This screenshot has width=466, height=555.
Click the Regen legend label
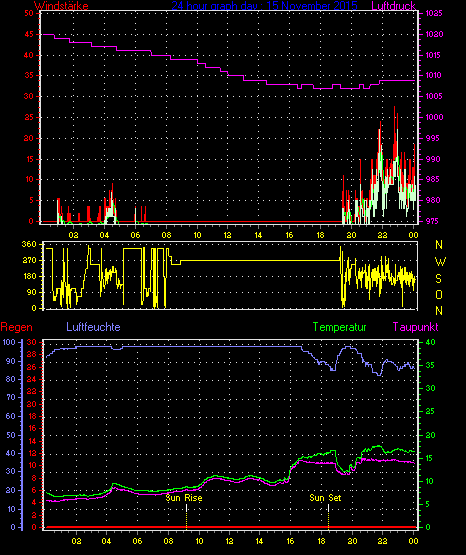click(x=16, y=327)
